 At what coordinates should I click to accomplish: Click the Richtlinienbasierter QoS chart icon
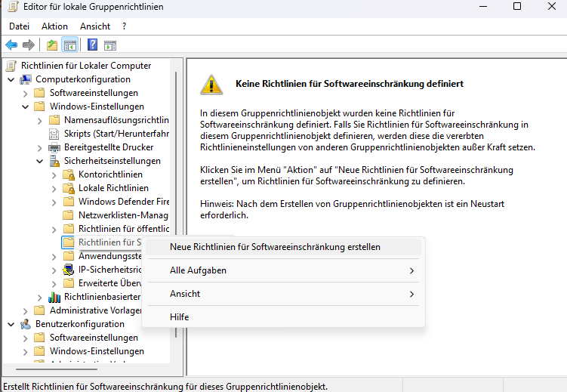54,297
